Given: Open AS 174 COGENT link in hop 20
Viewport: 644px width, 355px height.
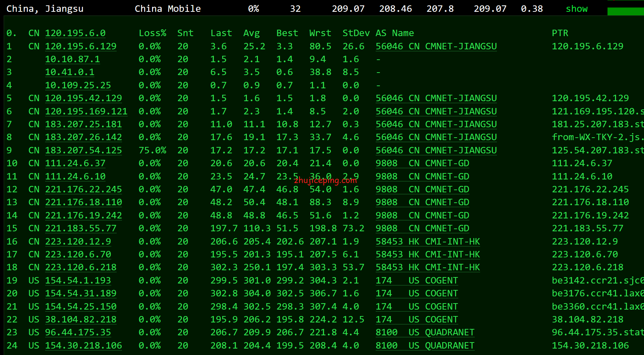Looking at the screenshot, I should coord(417,293).
